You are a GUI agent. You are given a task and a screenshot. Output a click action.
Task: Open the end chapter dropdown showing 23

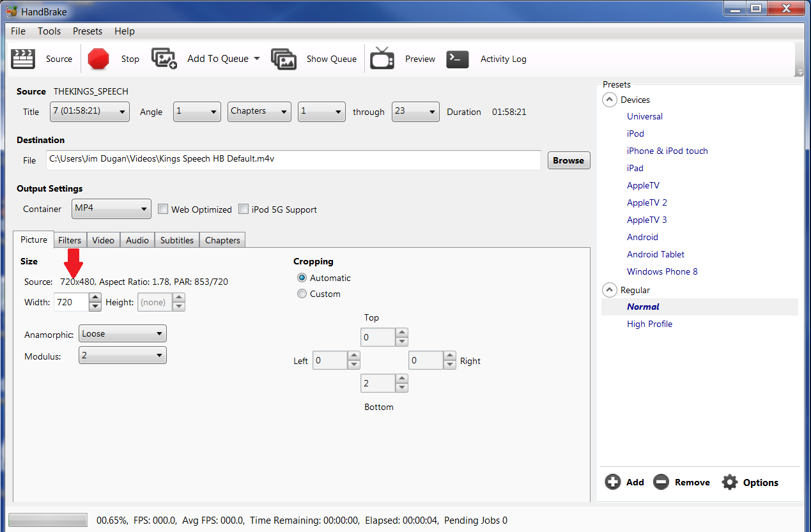pos(415,111)
